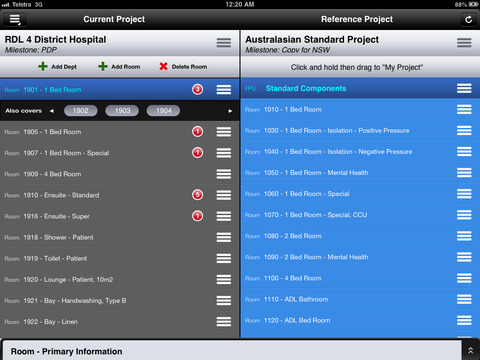This screenshot has height=360, width=480.
Task: Select covered room 1902 pill
Action: pyautogui.click(x=81, y=111)
